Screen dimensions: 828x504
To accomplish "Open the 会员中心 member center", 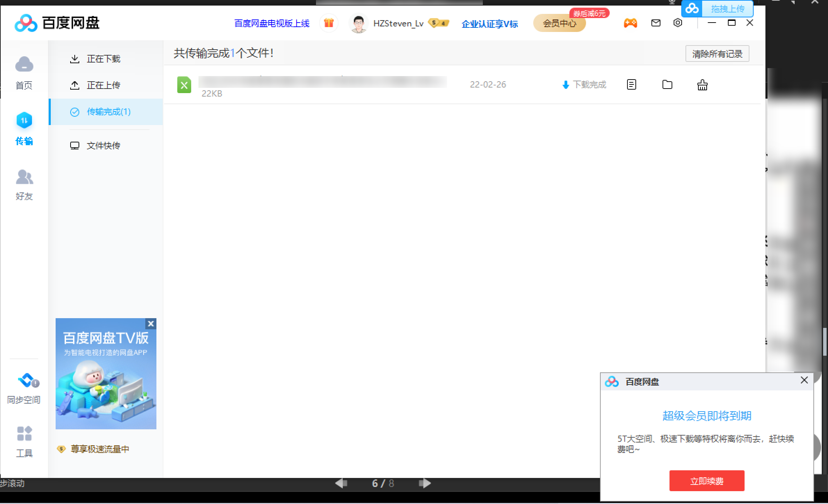I will click(x=559, y=23).
